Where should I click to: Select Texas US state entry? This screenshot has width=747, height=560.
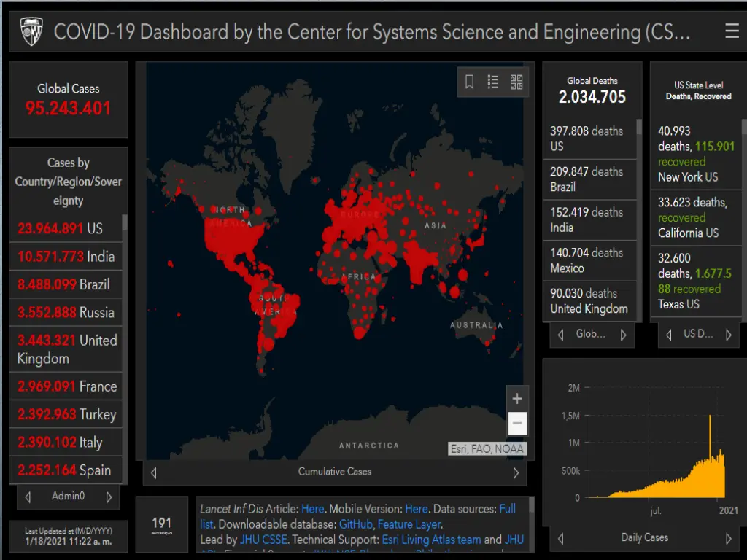(x=696, y=281)
